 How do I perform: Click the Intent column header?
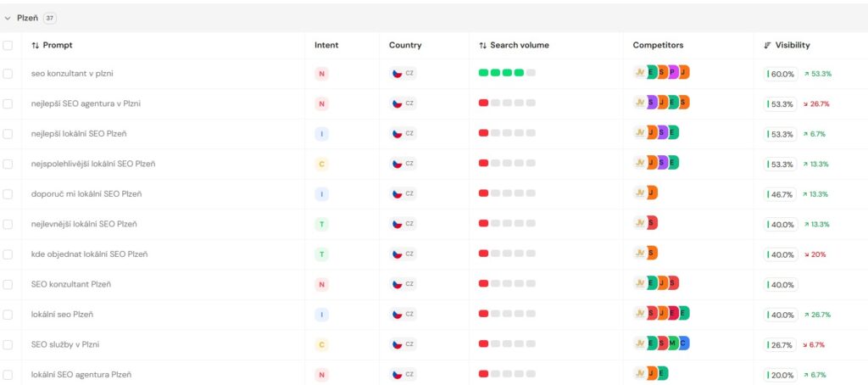pyautogui.click(x=326, y=46)
